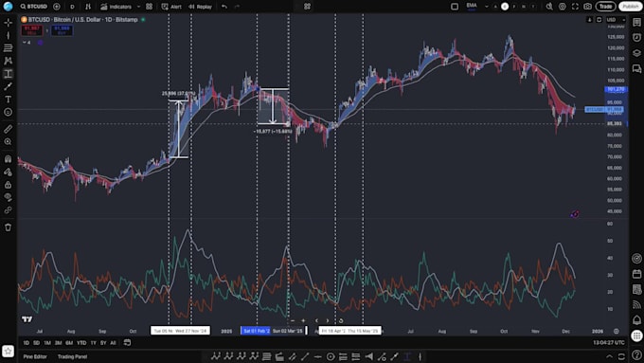Change the USD currency dropdown
Image resolution: width=644 pixels, height=363 pixels.
click(x=616, y=20)
